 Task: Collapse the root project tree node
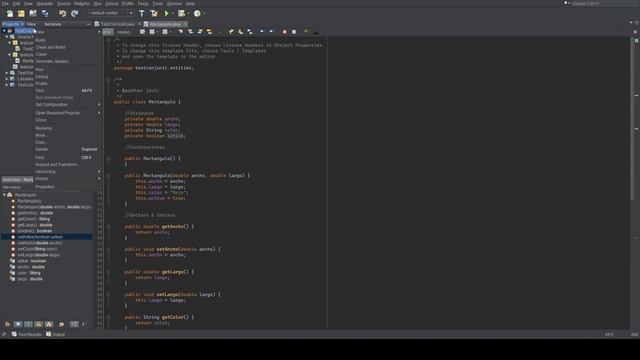pyautogui.click(x=4, y=31)
